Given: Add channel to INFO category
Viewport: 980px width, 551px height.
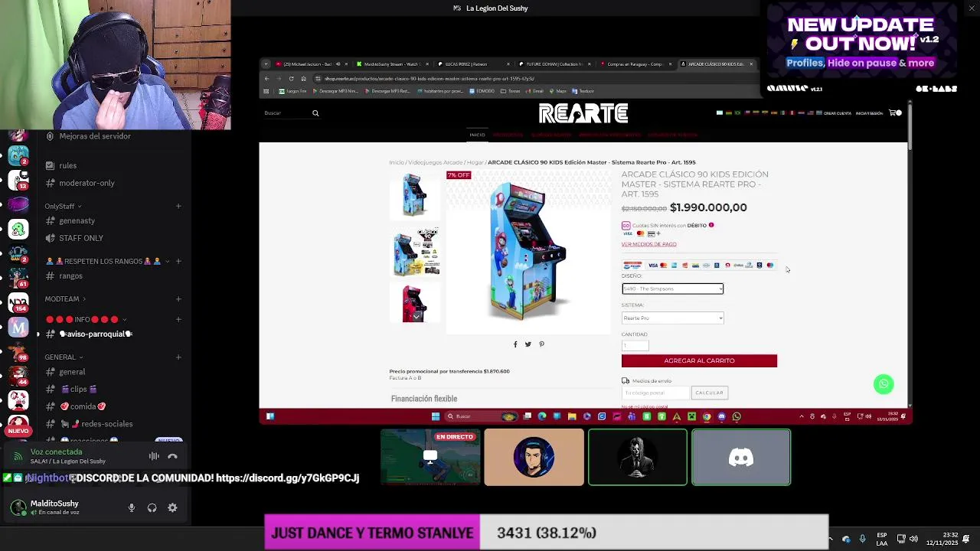Looking at the screenshot, I should (x=178, y=320).
